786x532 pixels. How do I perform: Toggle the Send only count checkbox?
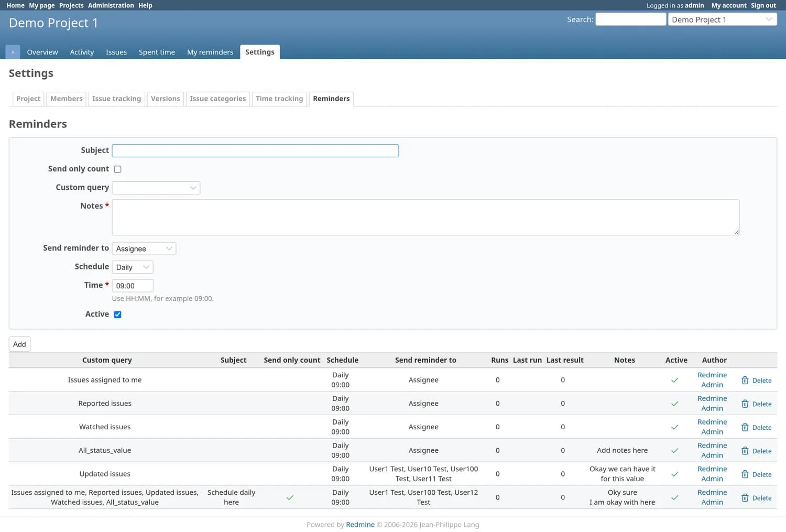coord(117,169)
